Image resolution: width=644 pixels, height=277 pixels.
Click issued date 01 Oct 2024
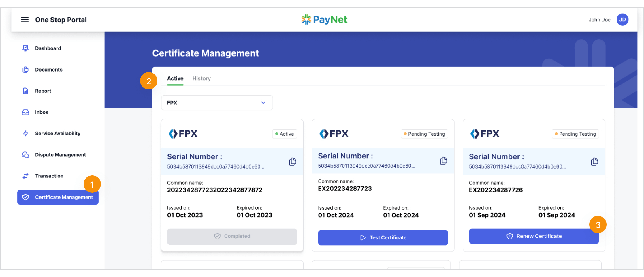click(336, 215)
